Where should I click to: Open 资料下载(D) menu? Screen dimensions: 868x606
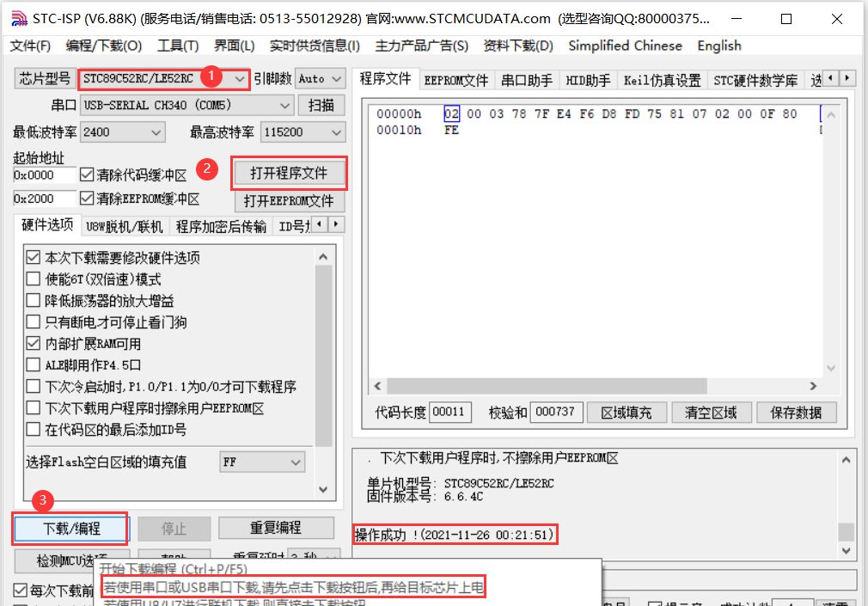518,46
